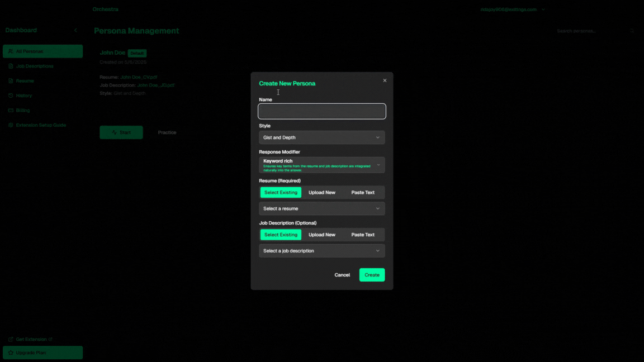
Task: Click the green Create button
Action: coord(372,275)
